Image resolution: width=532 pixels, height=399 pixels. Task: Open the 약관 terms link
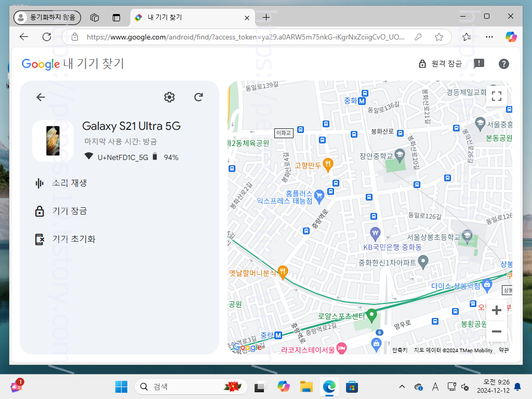[504, 350]
